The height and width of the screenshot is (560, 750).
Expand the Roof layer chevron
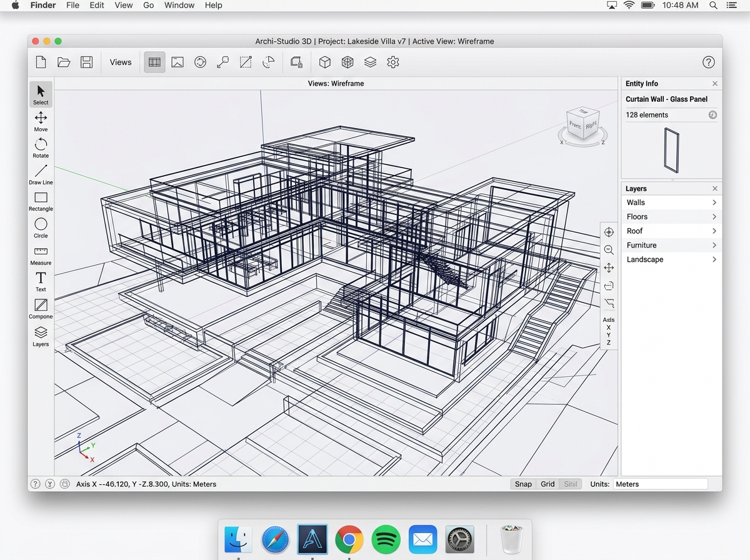tap(714, 231)
